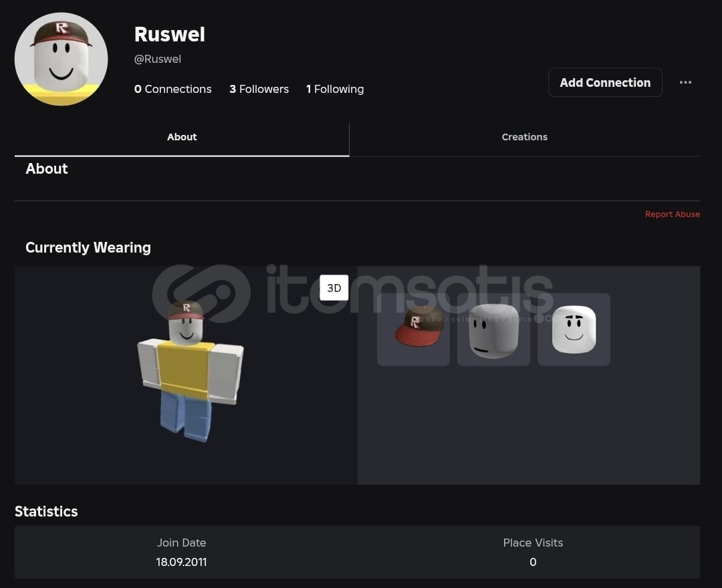Click the Join Date value 18.09.2011
Image resolution: width=722 pixels, height=588 pixels.
point(181,562)
